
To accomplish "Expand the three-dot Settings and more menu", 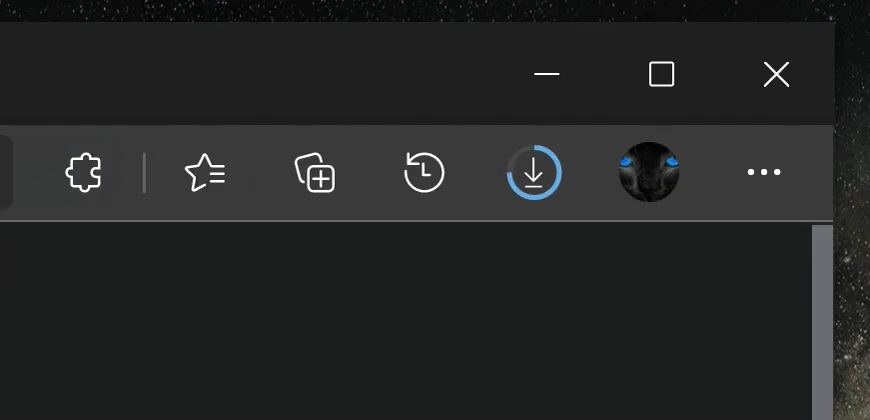I will [x=764, y=173].
